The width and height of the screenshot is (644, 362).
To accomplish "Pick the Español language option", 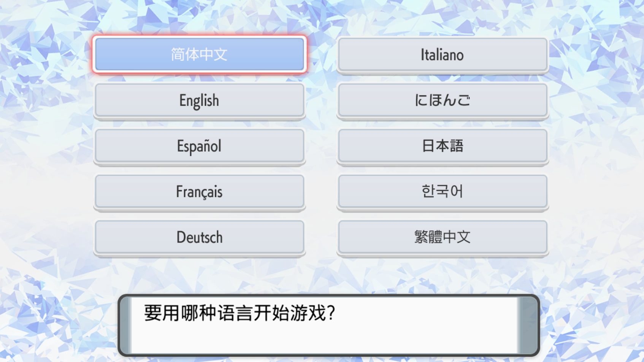I will [199, 146].
